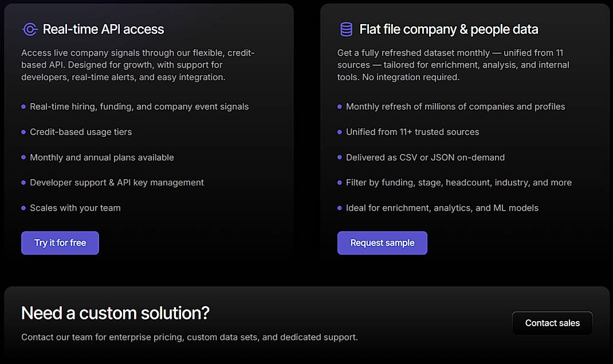Click the Real-time API access card description text
The height and width of the screenshot is (364, 613).
tap(137, 65)
